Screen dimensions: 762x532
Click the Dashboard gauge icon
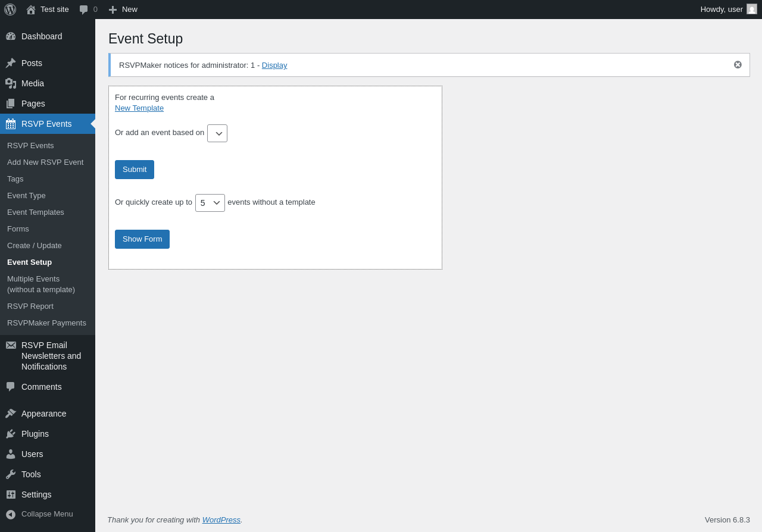(x=11, y=36)
